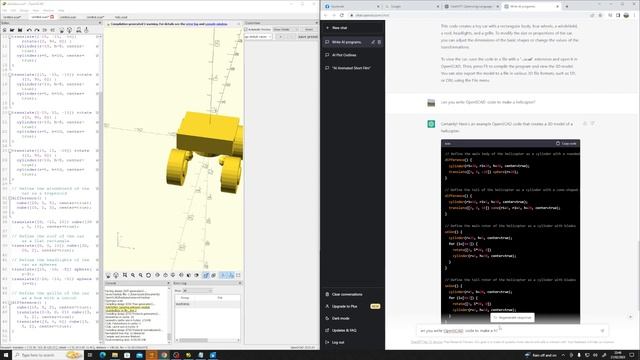Switch to Front view in the viewport toolbar
Screen dimensions: 640x360
point(189,276)
